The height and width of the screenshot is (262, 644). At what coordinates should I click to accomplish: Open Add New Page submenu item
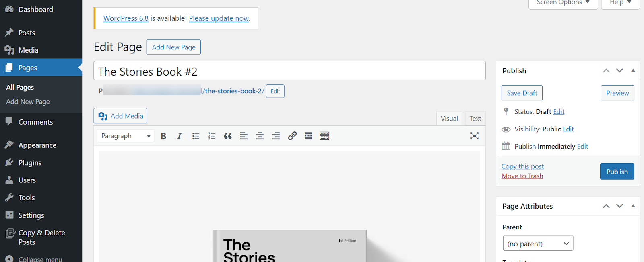28,102
